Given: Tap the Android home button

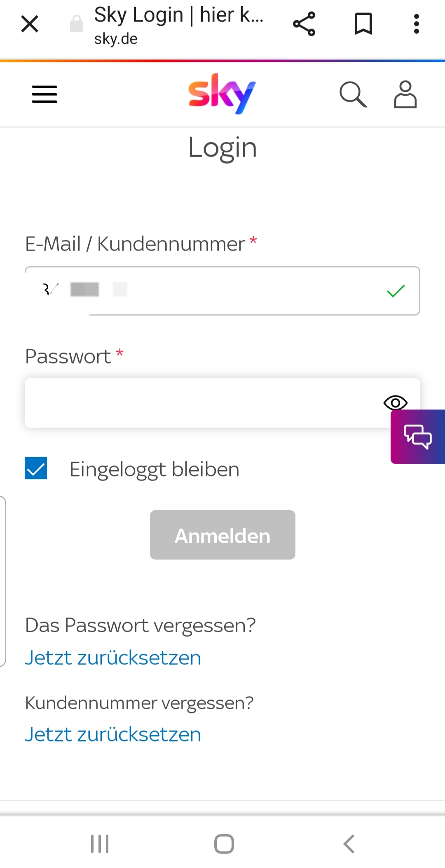Looking at the screenshot, I should [224, 844].
